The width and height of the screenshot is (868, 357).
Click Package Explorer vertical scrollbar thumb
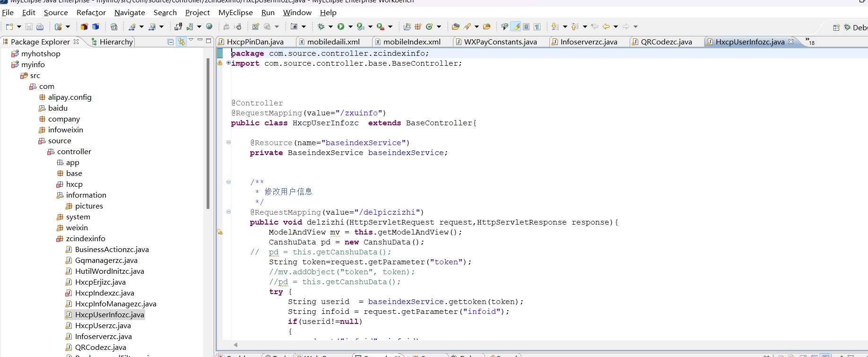(208, 133)
